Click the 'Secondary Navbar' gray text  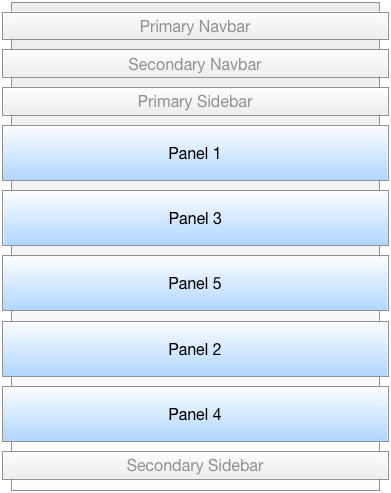(x=195, y=64)
